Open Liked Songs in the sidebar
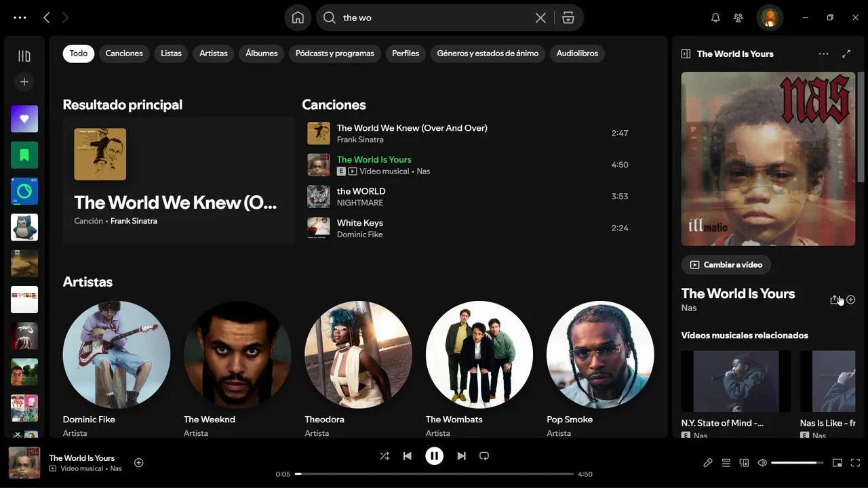 [x=24, y=119]
